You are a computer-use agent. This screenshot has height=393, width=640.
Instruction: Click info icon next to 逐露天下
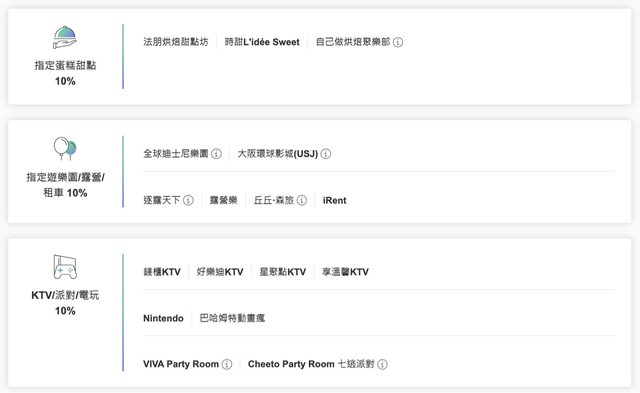point(188,200)
